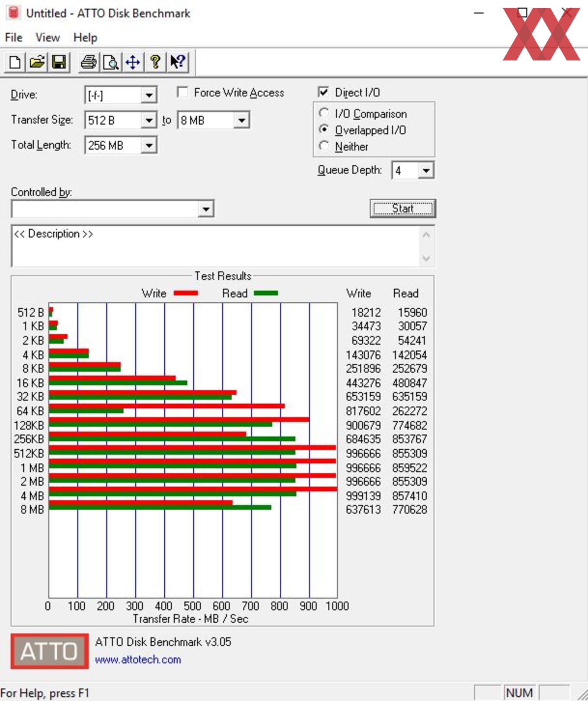The width and height of the screenshot is (588, 701).
Task: Click the Description text box
Action: click(215, 246)
